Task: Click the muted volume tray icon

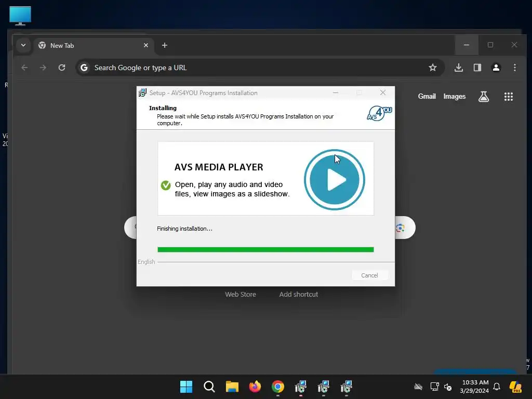Action: [x=448, y=387]
